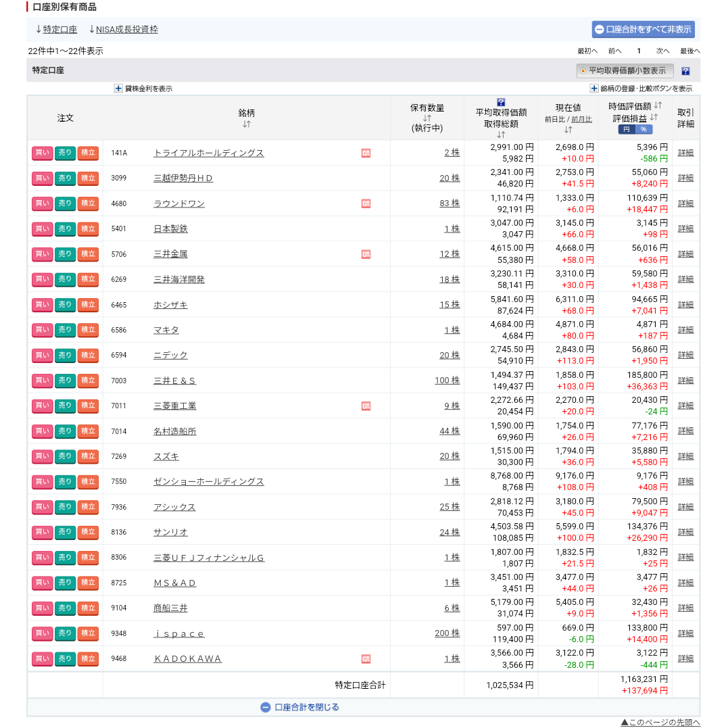
Task: Click 買い button for 日本製鉄
Action: pyautogui.click(x=42, y=229)
